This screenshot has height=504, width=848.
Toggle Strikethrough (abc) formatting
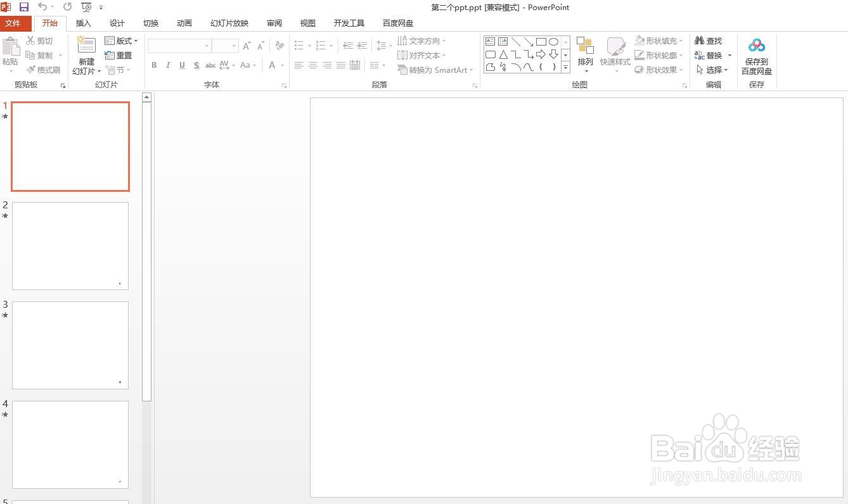pos(210,65)
